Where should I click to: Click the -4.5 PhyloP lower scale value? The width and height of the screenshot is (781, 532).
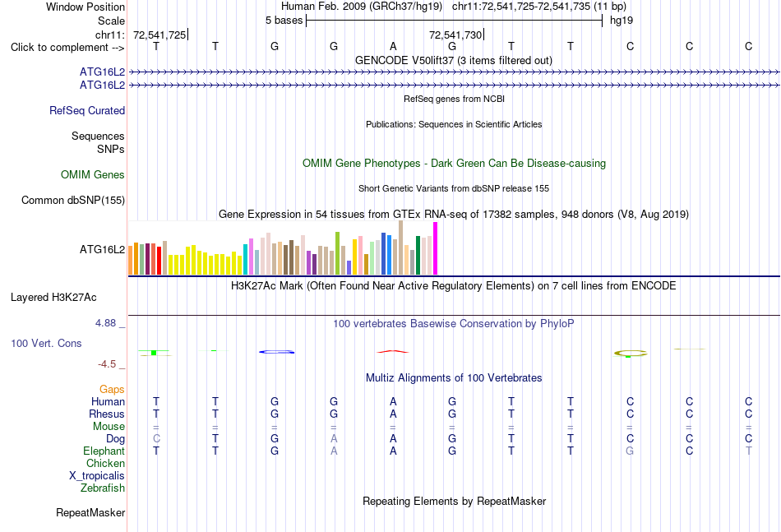point(107,364)
